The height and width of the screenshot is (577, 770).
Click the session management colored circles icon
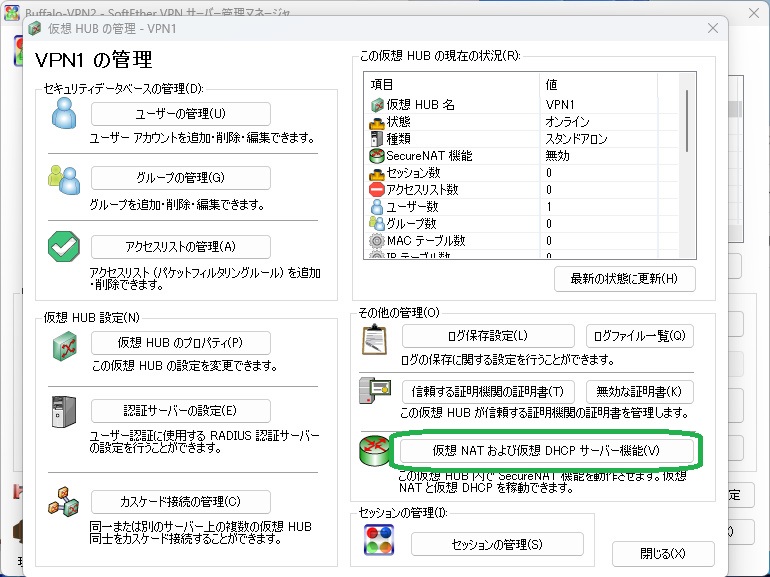coord(379,540)
